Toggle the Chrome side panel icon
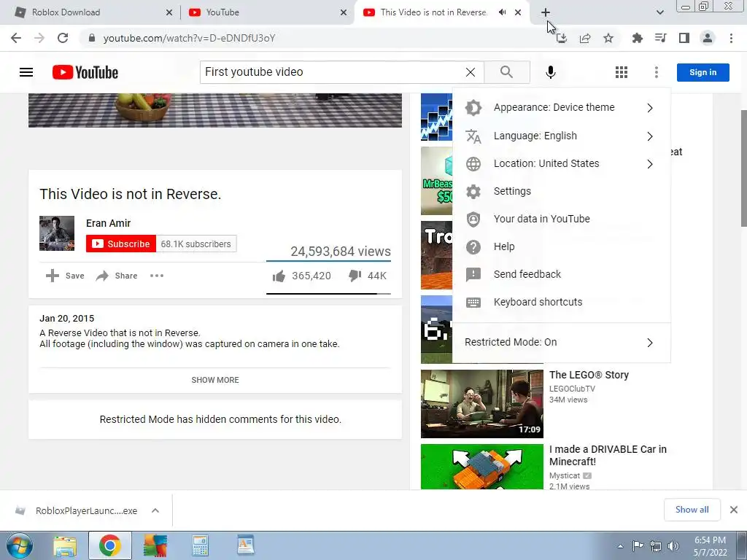The height and width of the screenshot is (560, 747). click(x=684, y=38)
